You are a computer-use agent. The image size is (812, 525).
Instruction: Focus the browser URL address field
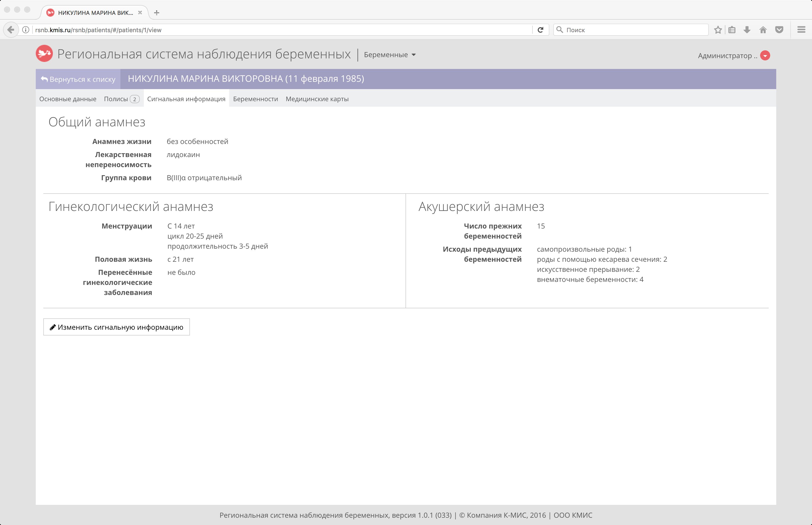(x=283, y=30)
